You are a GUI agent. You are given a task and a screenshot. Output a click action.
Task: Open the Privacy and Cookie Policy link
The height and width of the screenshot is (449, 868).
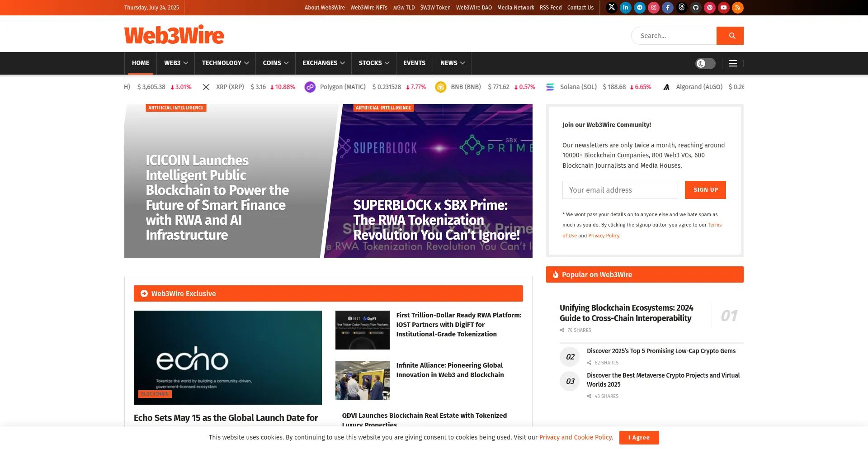576,437
